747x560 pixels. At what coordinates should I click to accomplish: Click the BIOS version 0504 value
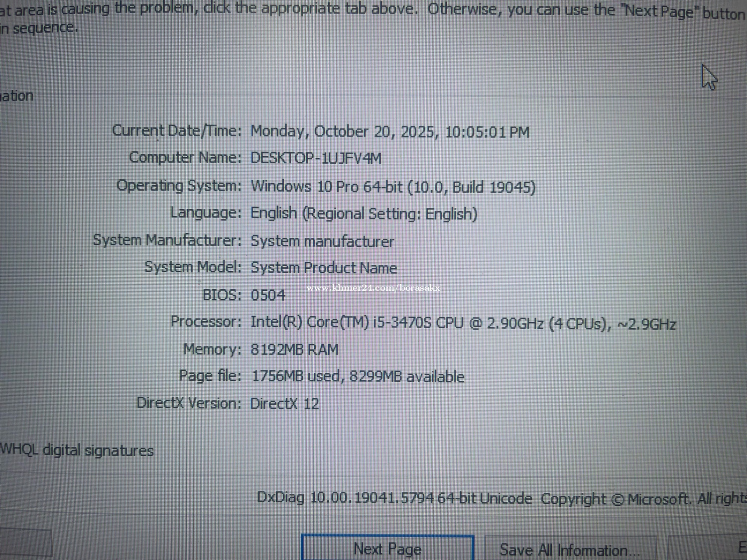click(x=267, y=295)
